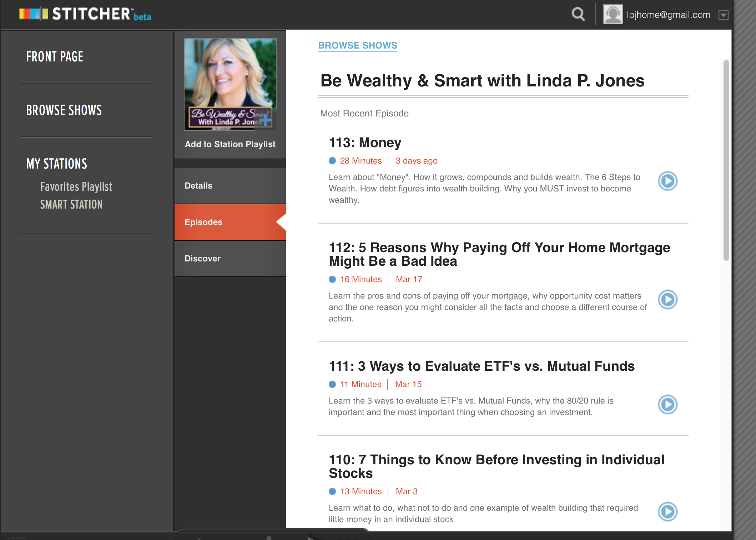The height and width of the screenshot is (540, 756).
Task: Play episode 110 on individual stocks
Action: 667,512
